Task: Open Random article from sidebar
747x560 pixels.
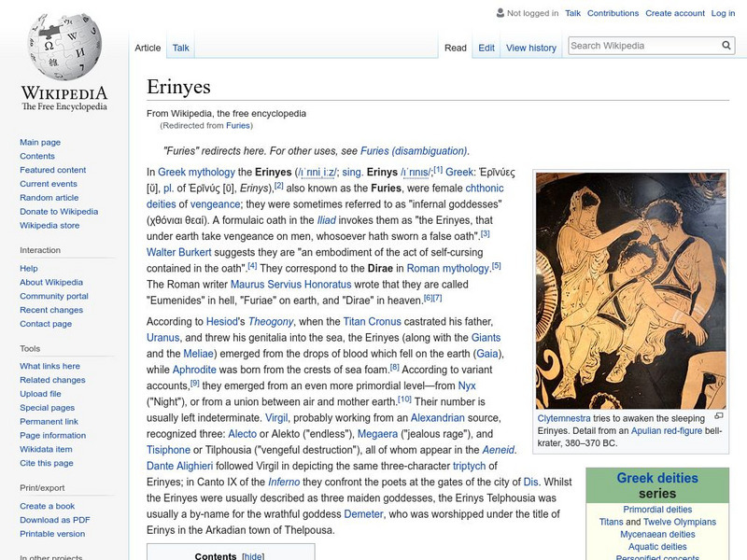Action: click(49, 198)
